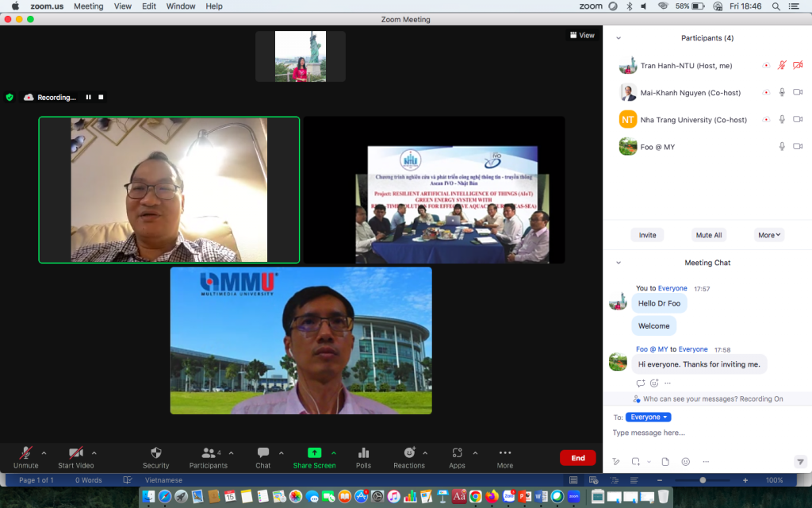Change layout with the View button

tap(582, 35)
